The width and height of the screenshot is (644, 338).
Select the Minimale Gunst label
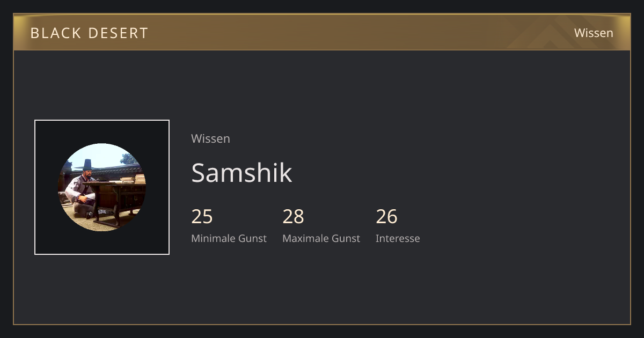229,238
